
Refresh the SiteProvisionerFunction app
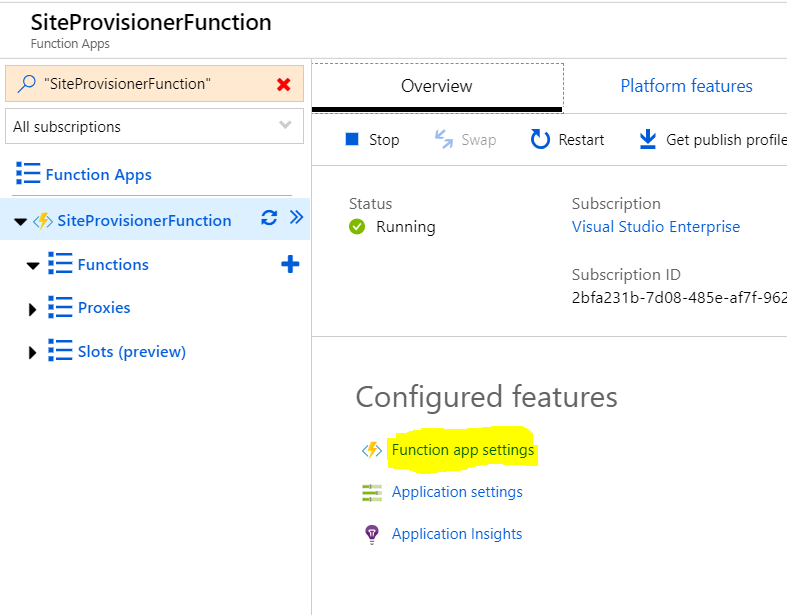point(269,218)
